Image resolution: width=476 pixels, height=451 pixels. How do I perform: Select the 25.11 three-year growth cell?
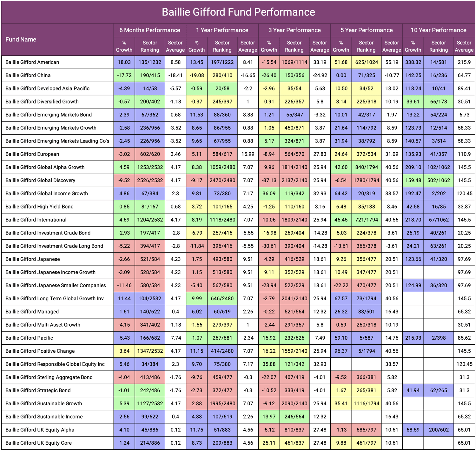(269, 443)
